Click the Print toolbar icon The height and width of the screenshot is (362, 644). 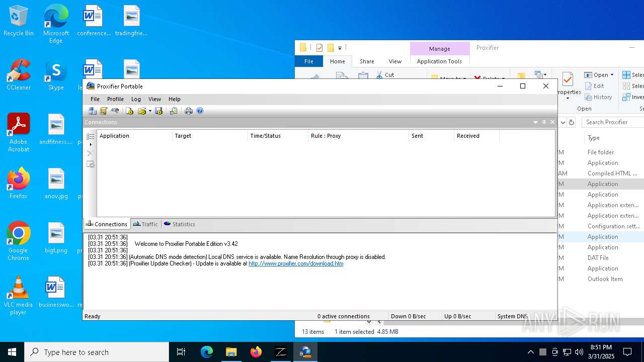point(189,111)
